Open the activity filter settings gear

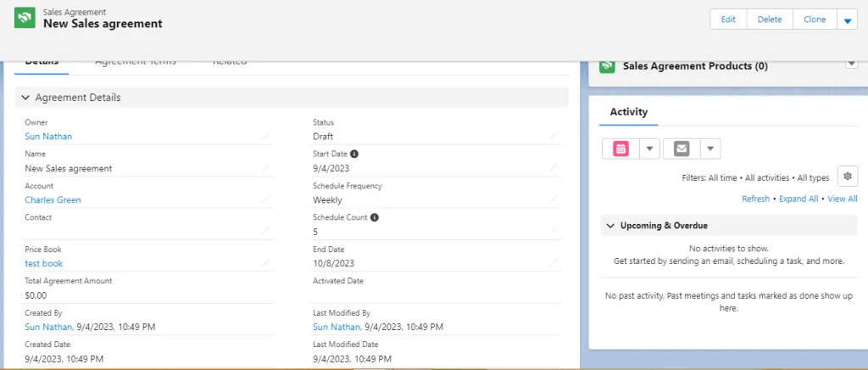(847, 177)
